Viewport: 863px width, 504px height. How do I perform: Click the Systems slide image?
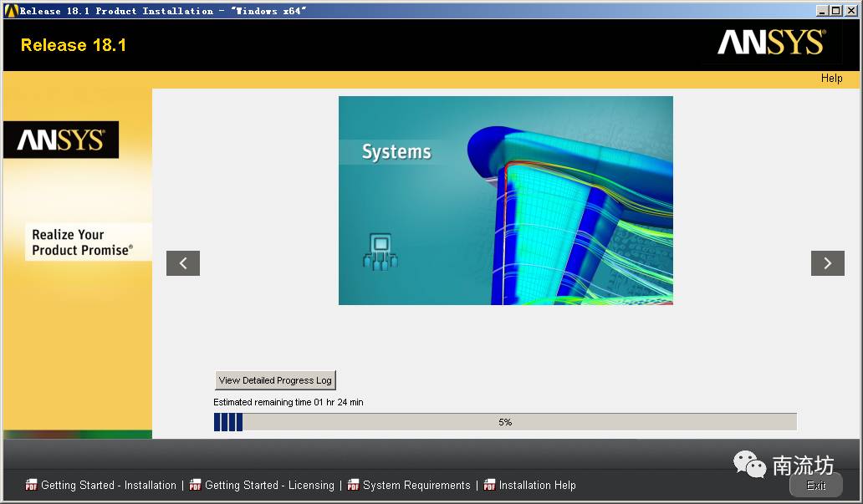505,201
